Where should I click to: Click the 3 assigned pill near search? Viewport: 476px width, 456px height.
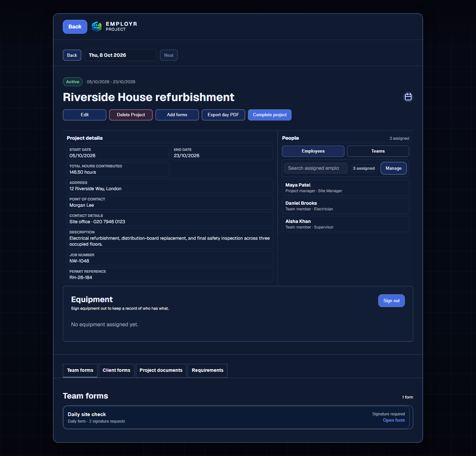click(x=364, y=168)
